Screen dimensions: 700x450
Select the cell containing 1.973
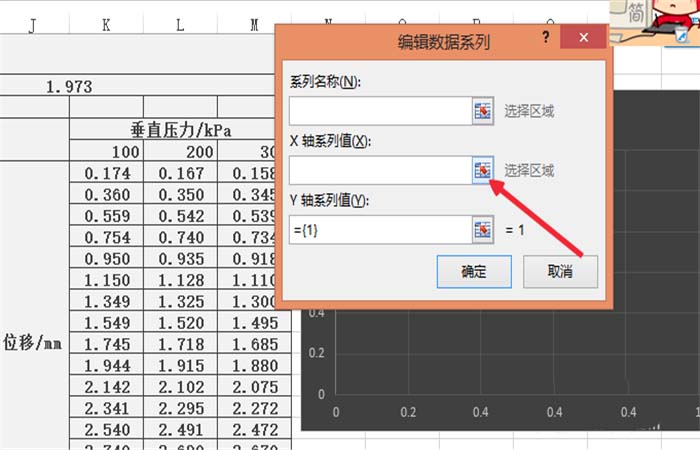(70, 87)
